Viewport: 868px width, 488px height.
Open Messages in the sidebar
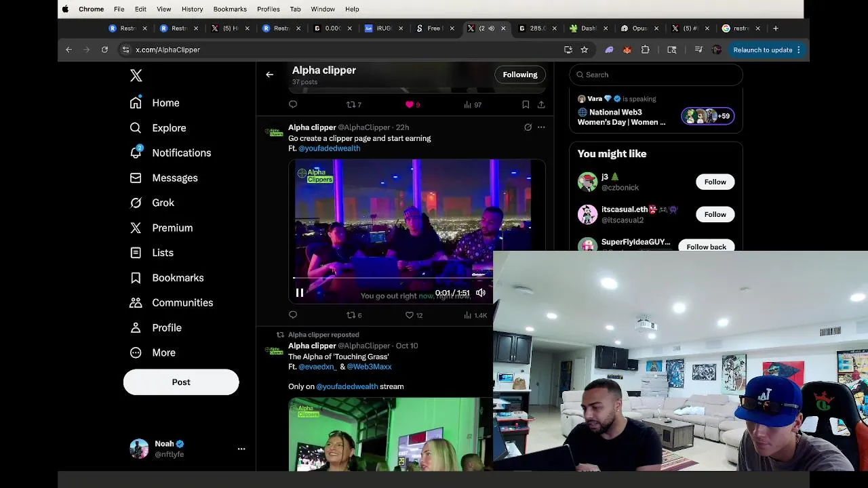pos(163,178)
